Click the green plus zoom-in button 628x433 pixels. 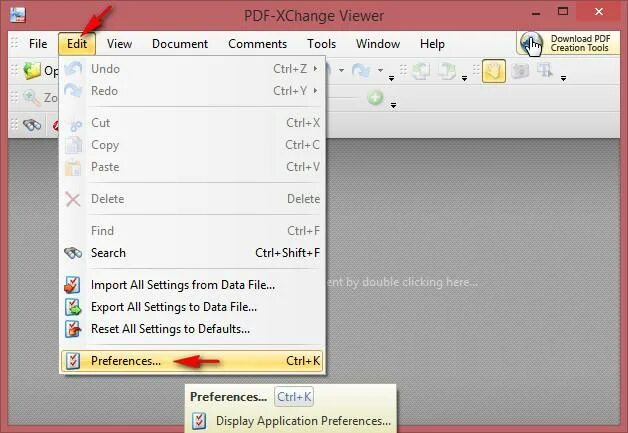(x=375, y=97)
